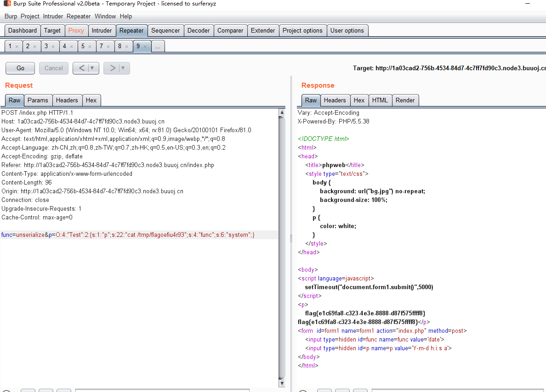The width and height of the screenshot is (546, 392).
Task: Click the up arrow of request scrollbar
Action: (x=282, y=112)
